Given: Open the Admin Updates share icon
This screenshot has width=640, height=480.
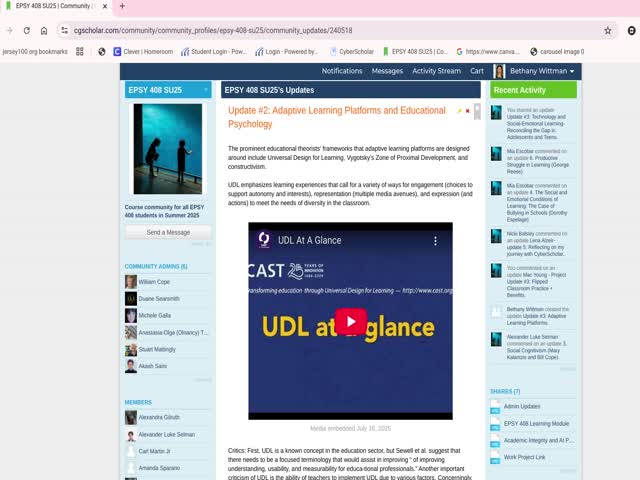Looking at the screenshot, I should [496, 406].
